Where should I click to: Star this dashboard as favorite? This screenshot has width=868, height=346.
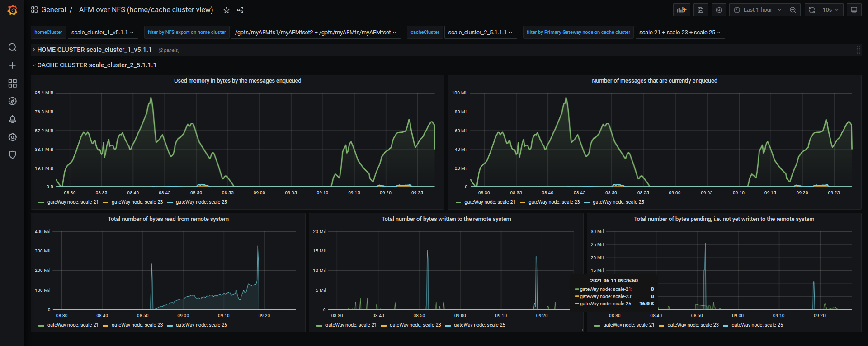(226, 10)
